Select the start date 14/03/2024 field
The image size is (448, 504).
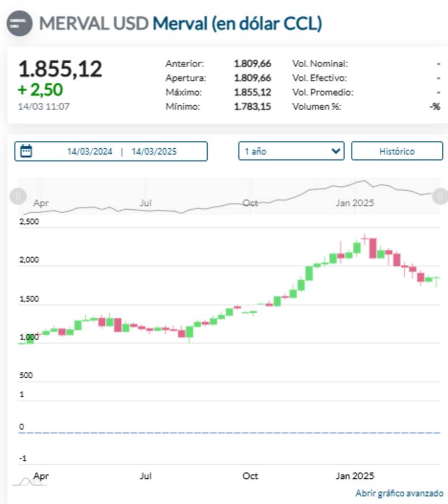(90, 152)
